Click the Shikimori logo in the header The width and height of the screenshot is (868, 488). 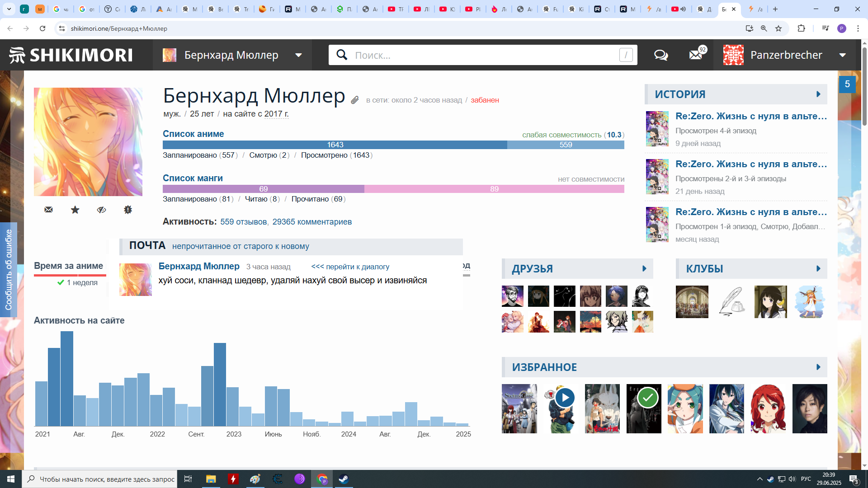(71, 55)
